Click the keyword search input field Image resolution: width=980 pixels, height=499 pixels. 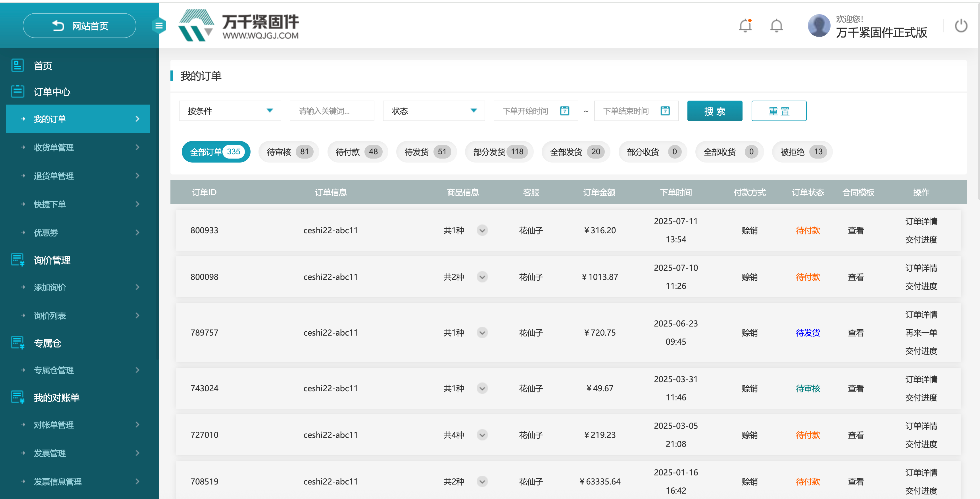click(332, 111)
